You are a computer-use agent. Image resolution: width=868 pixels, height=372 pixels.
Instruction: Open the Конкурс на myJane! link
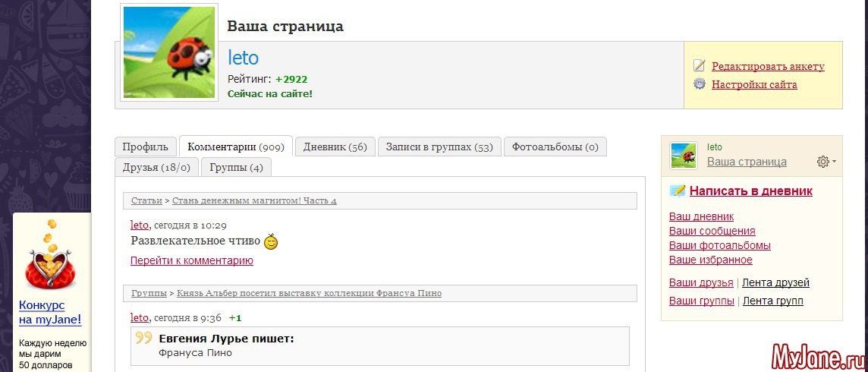pos(49,312)
